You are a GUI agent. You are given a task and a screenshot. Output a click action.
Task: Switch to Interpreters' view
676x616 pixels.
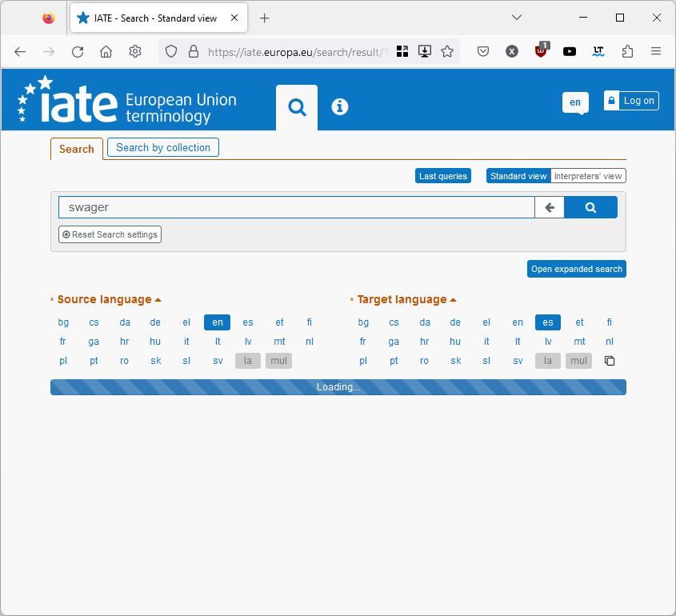point(588,175)
